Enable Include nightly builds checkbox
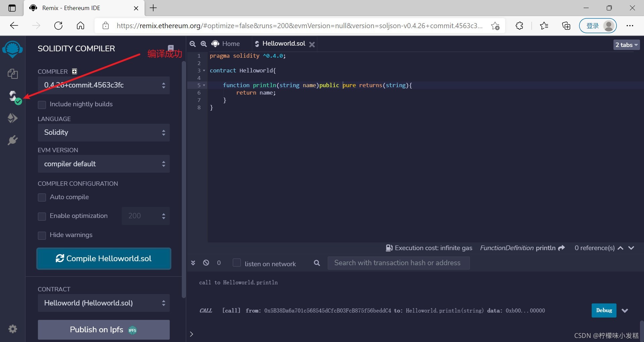 (42, 105)
